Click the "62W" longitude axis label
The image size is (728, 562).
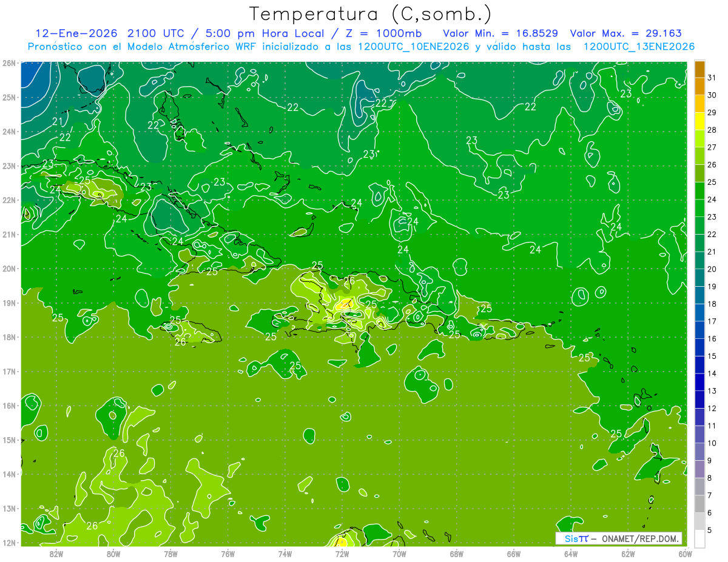click(x=628, y=554)
